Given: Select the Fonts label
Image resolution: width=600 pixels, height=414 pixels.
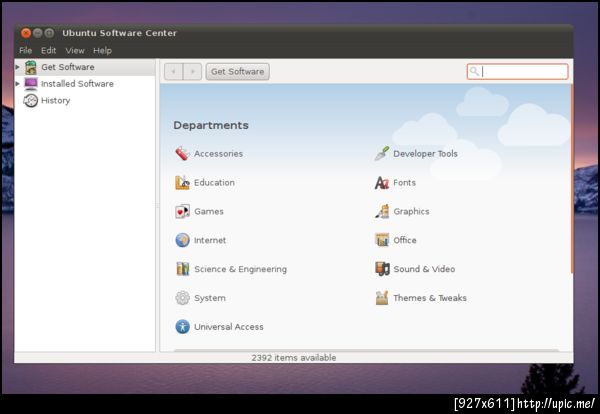Looking at the screenshot, I should pyautogui.click(x=404, y=183).
